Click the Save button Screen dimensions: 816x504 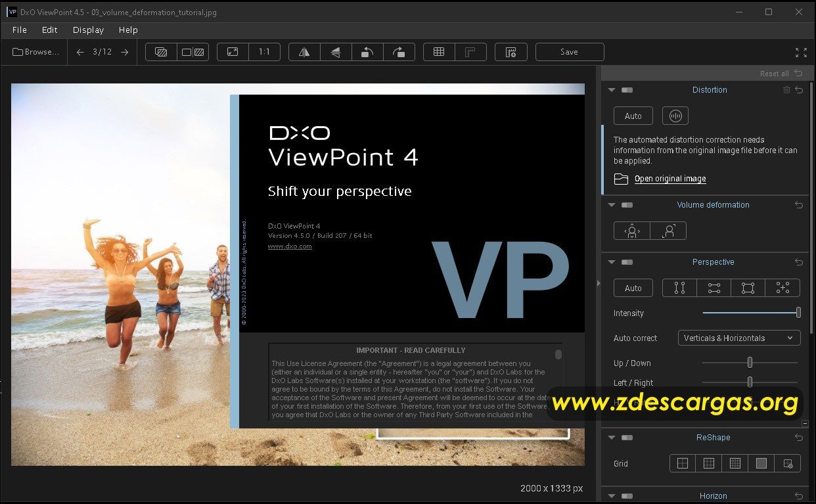coord(570,52)
